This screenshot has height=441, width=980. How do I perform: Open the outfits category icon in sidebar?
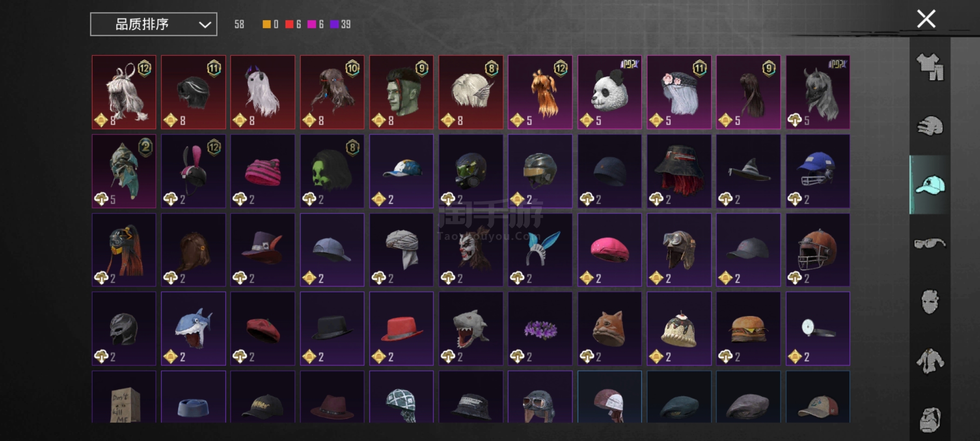pos(930,67)
